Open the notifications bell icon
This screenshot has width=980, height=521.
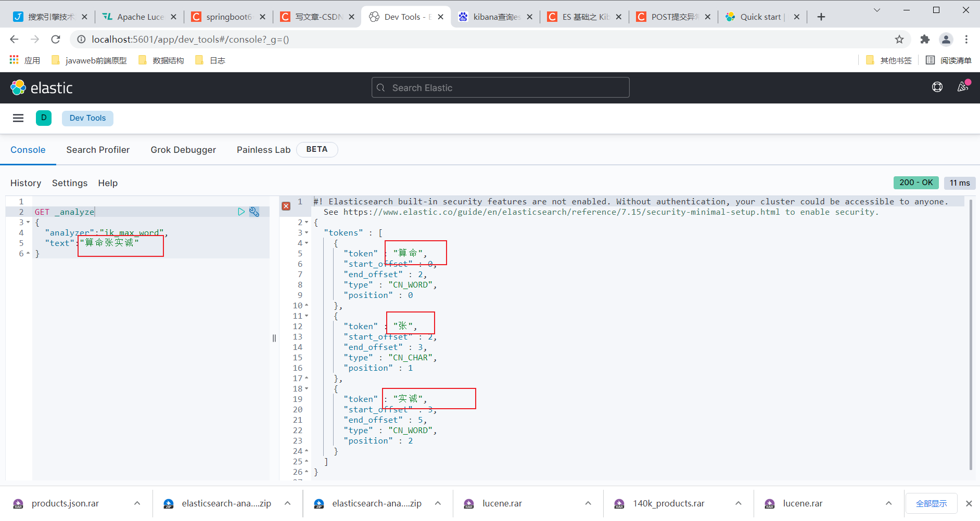tap(962, 87)
